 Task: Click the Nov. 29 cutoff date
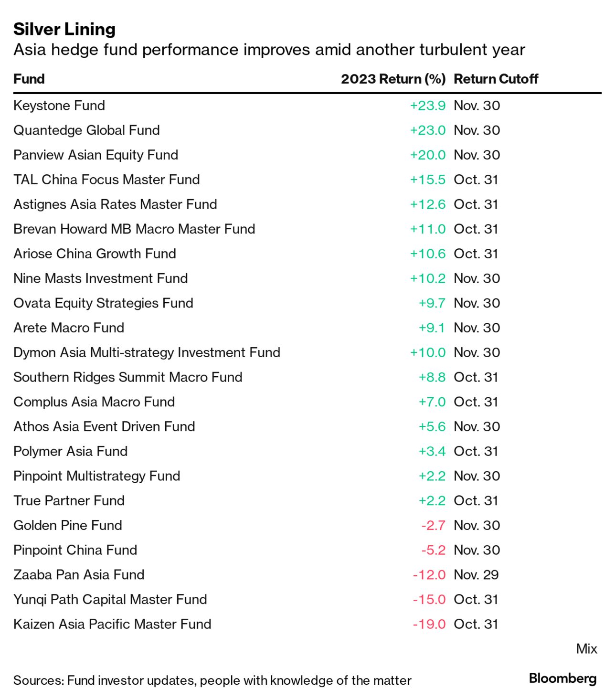tap(476, 575)
